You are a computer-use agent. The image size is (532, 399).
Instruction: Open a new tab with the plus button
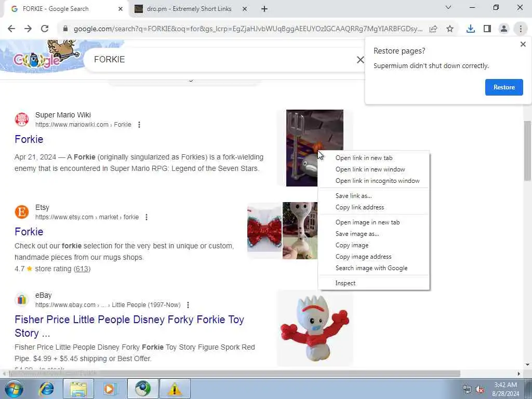tap(264, 9)
